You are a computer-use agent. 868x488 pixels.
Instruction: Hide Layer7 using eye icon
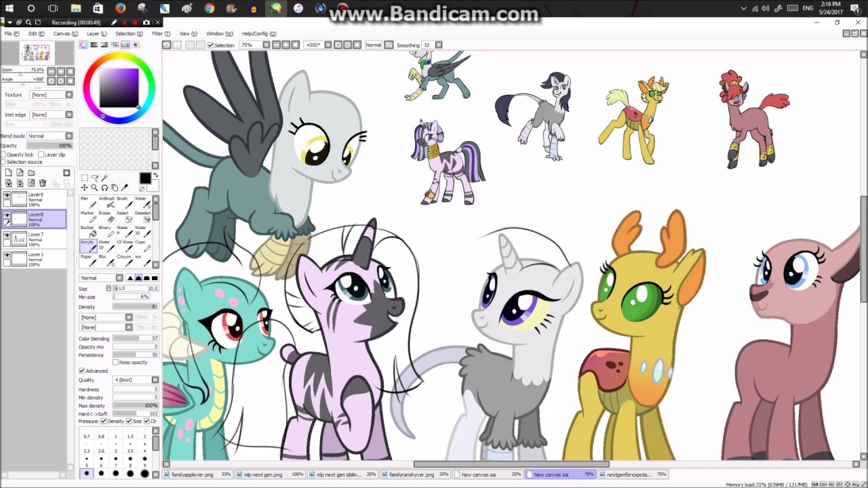tap(7, 235)
